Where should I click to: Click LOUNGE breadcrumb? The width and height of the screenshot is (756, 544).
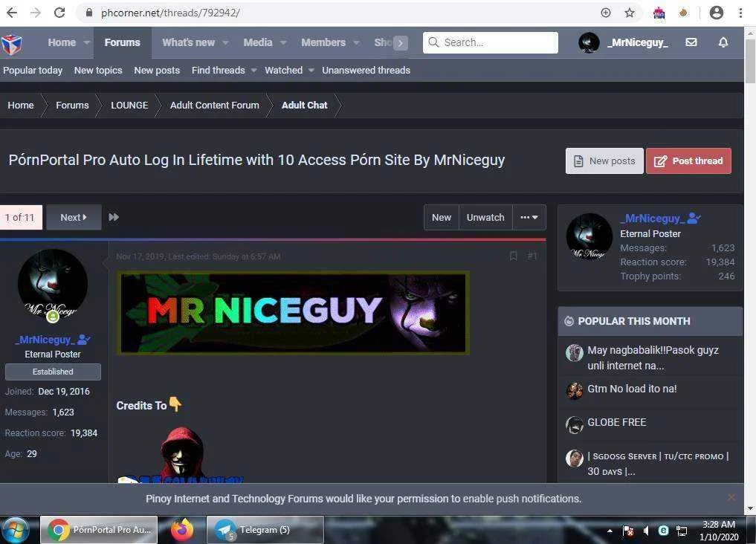129,105
